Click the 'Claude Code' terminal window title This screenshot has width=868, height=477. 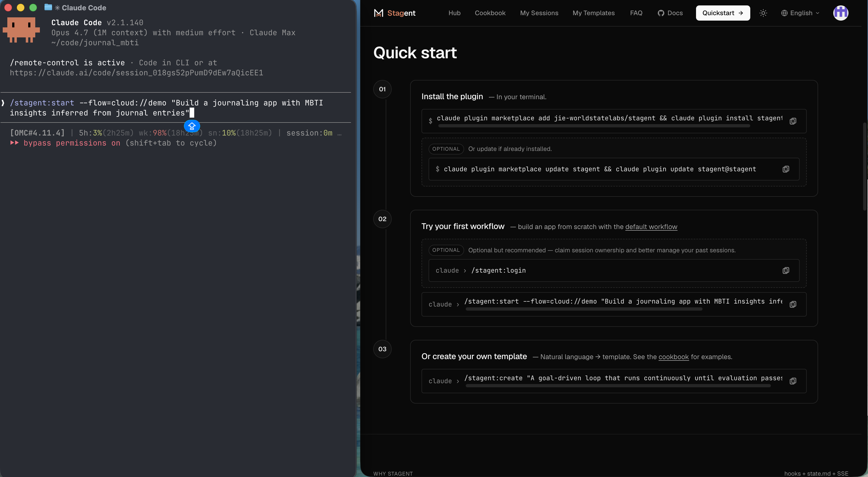tap(84, 8)
